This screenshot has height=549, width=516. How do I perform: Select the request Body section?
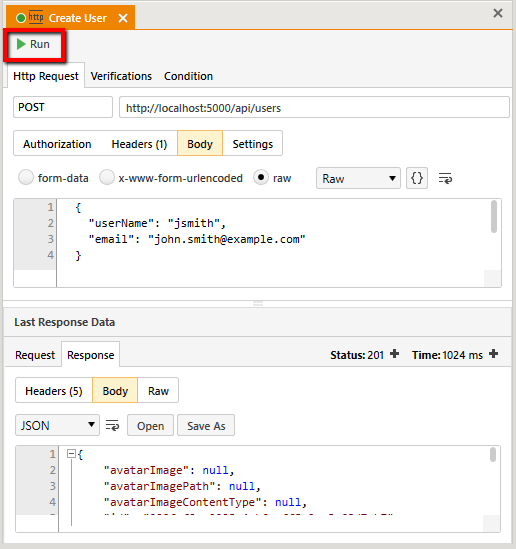(200, 144)
